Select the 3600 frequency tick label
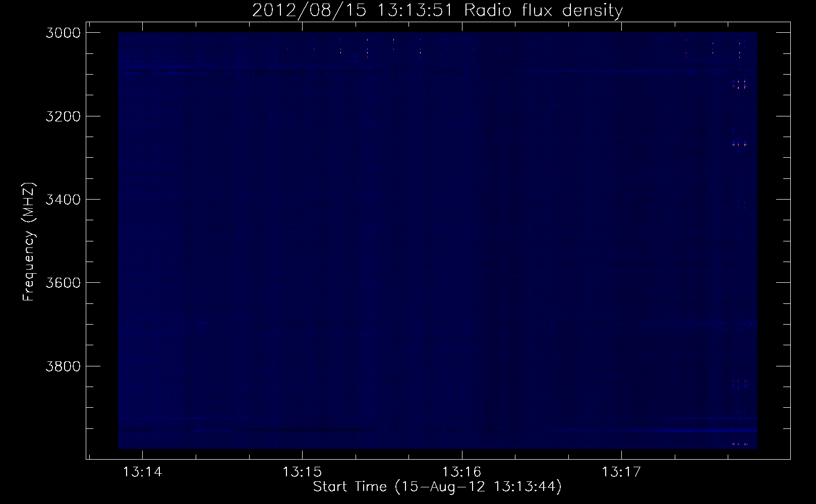Viewport: 816px width, 504px height. [63, 283]
